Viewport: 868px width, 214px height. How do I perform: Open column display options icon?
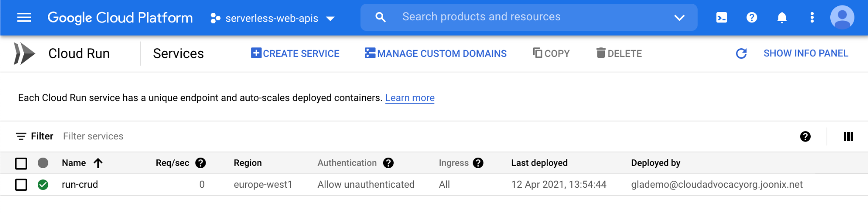(848, 136)
